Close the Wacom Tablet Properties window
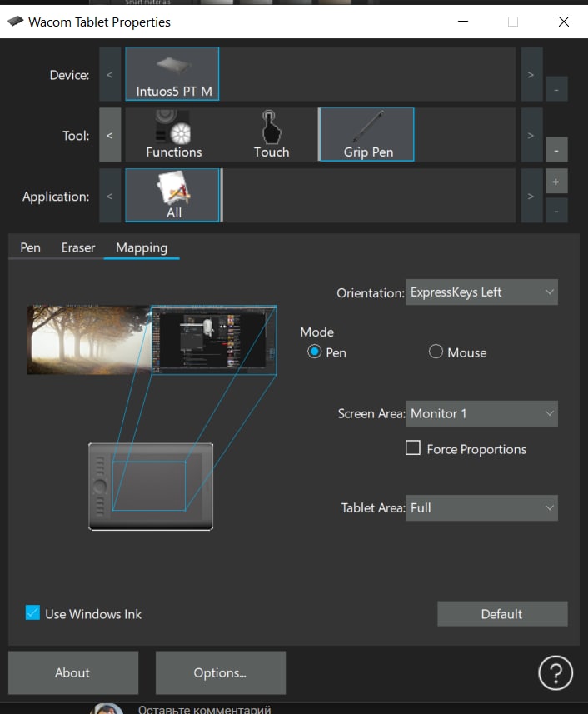The height and width of the screenshot is (714, 588). coord(563,22)
